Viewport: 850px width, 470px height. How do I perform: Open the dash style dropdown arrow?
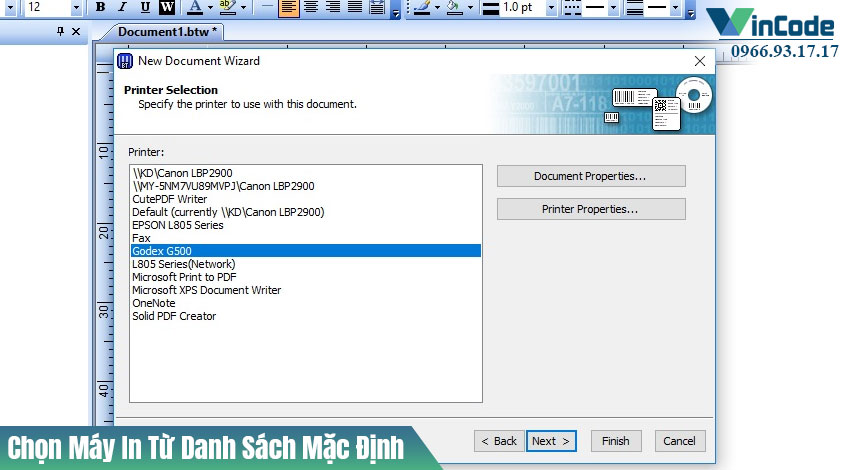[x=613, y=8]
